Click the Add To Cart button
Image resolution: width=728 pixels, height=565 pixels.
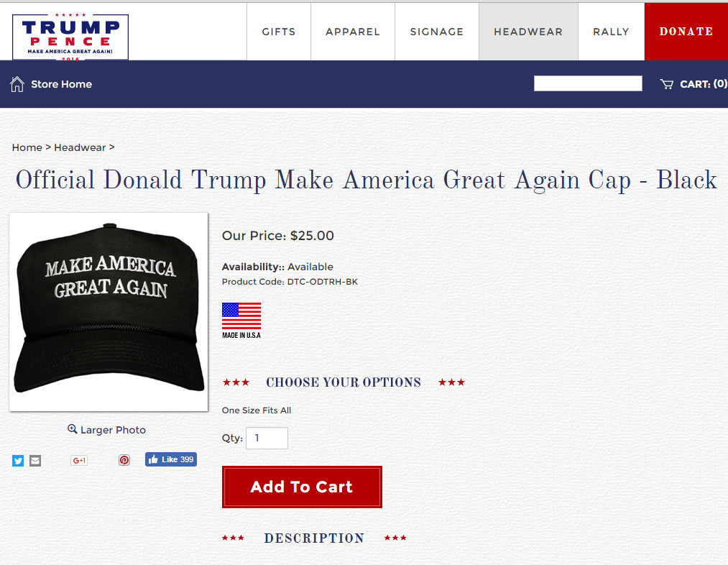[x=302, y=487]
